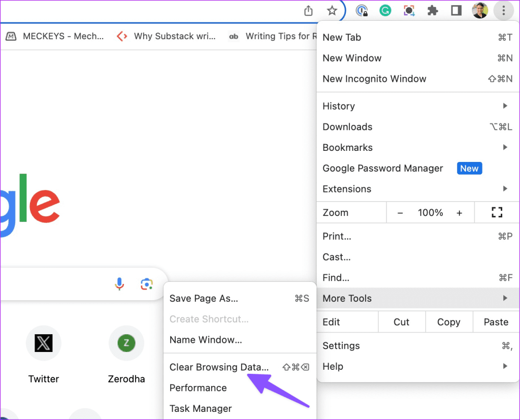520x420 pixels.
Task: Open Performance from More Tools submenu
Action: [240, 388]
